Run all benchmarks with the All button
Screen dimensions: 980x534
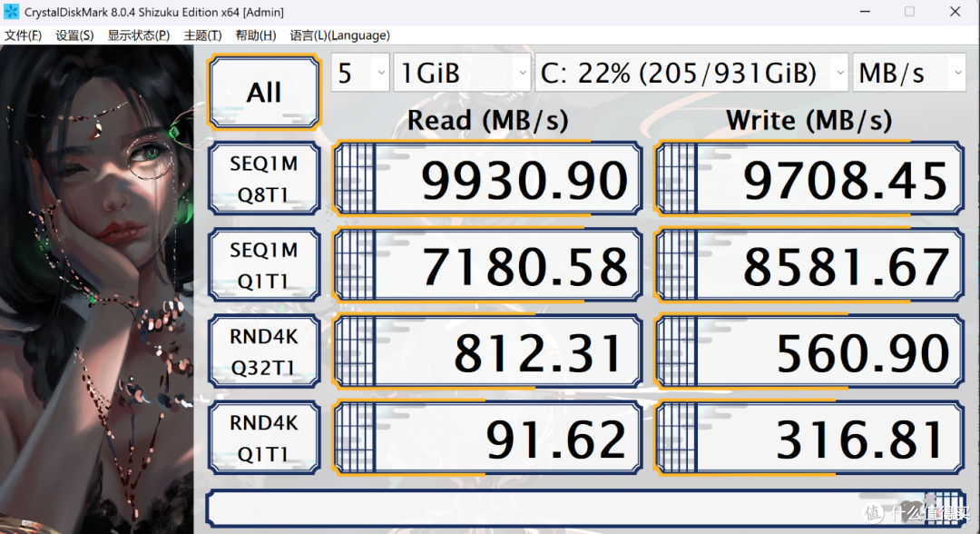click(264, 92)
